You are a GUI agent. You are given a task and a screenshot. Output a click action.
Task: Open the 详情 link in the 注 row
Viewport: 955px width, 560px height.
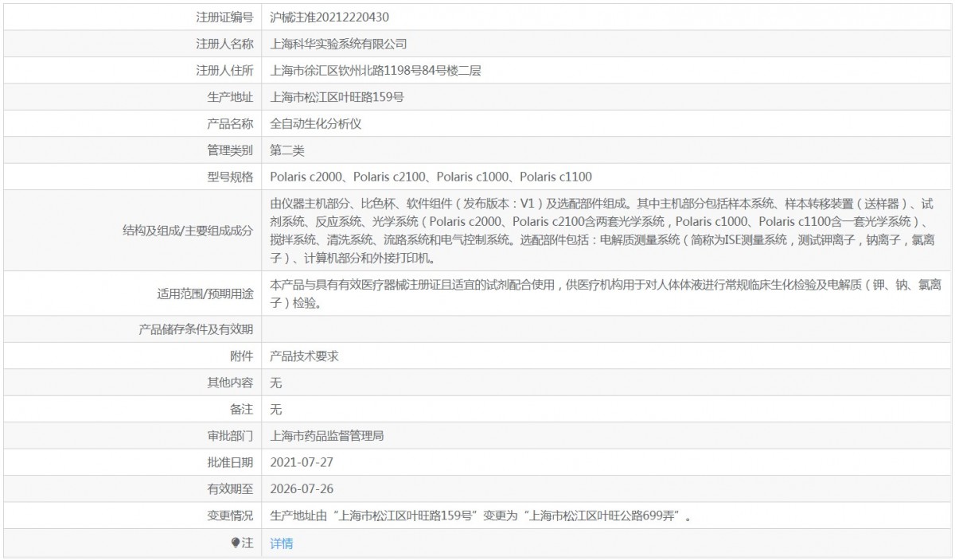[x=282, y=543]
